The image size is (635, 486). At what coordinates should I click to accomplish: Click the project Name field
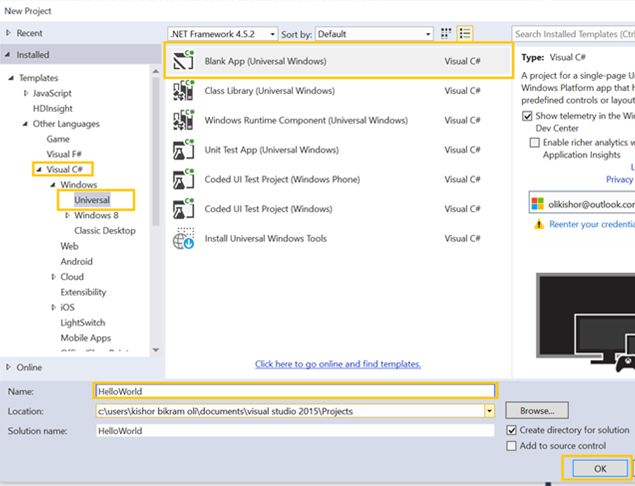tap(295, 391)
